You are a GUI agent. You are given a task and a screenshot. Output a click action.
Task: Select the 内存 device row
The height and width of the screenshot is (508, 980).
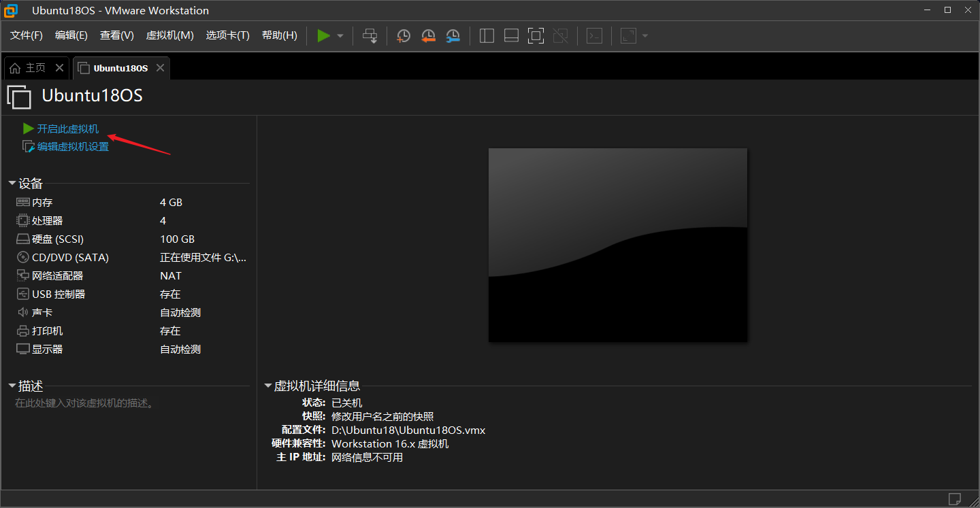coord(131,203)
